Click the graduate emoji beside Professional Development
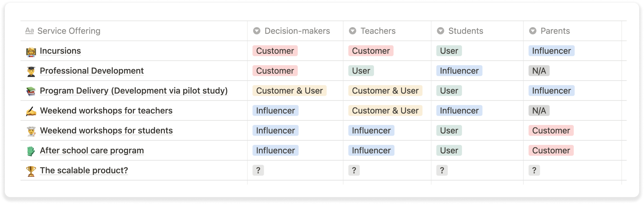This screenshot has height=204, width=644. tap(31, 71)
